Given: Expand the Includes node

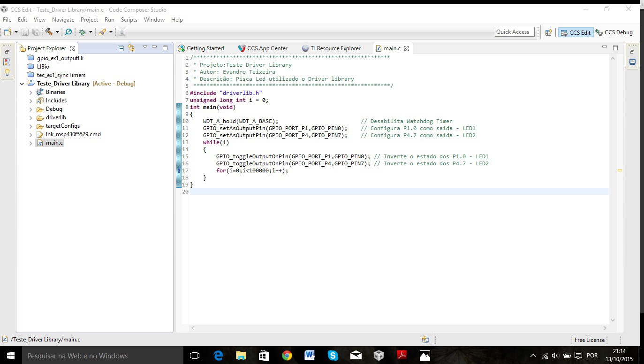Looking at the screenshot, I should click(30, 101).
